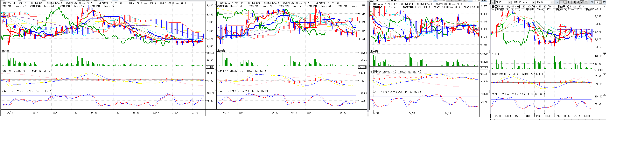Click the leftmost arrow button beside 先物

493,2
